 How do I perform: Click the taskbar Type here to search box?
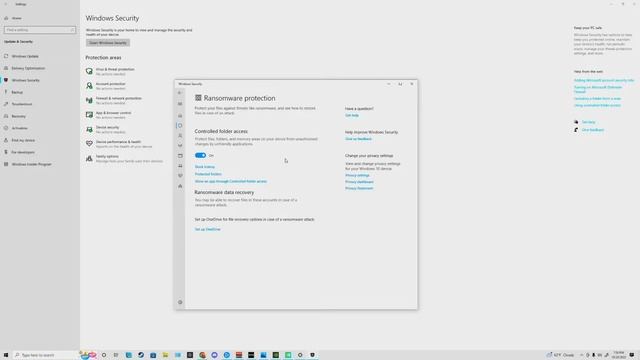pos(45,355)
